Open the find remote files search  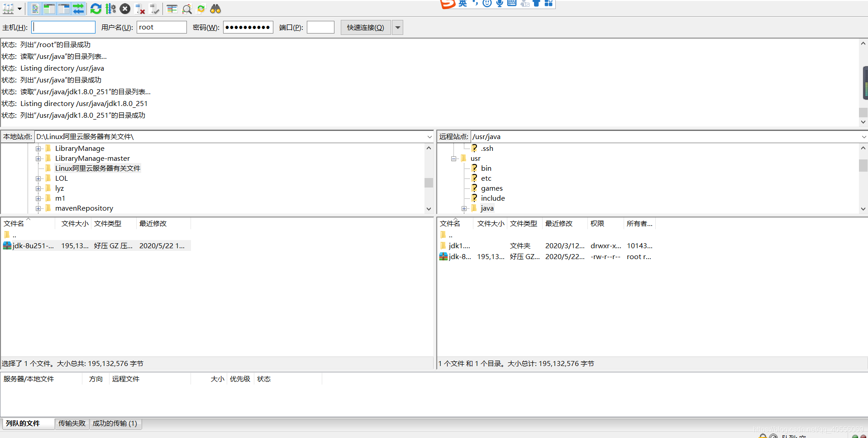(x=216, y=9)
